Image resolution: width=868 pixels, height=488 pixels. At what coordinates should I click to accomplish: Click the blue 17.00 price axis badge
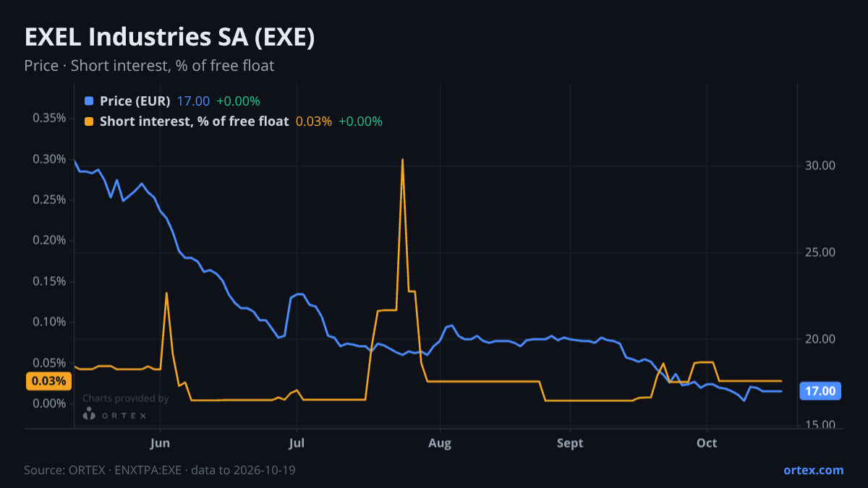[x=821, y=391]
